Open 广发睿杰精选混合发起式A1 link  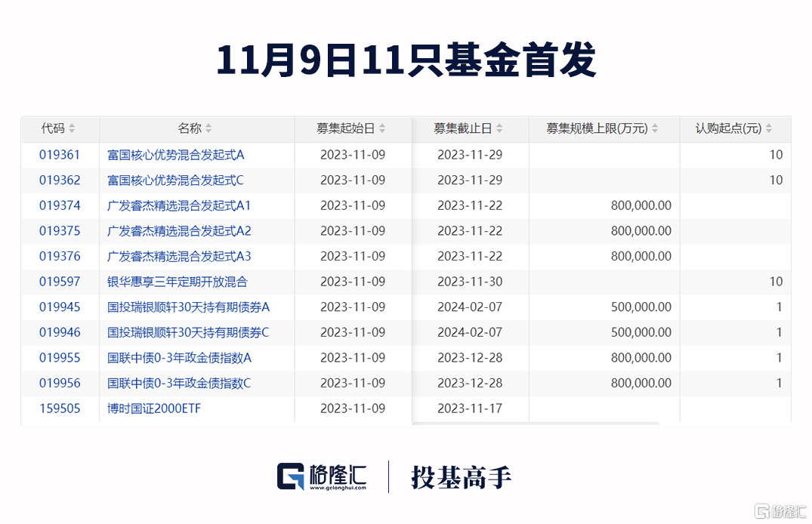[179, 205]
